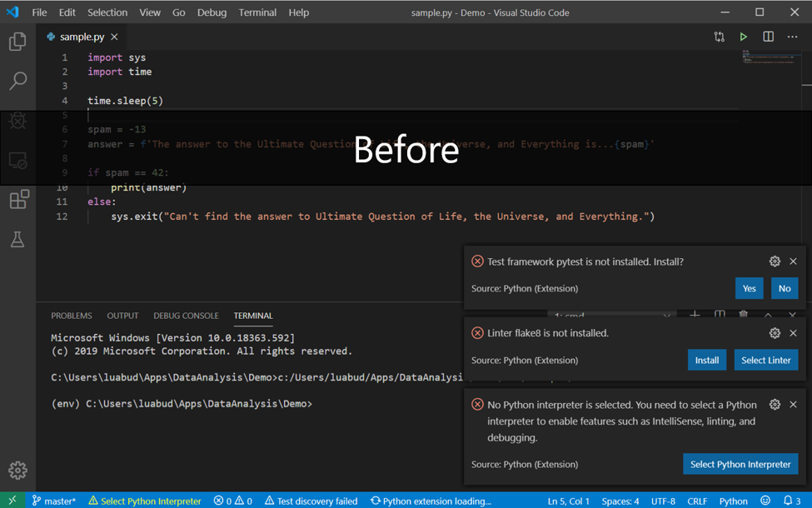
Task: Open the Test beaker view in the sidebar
Action: coord(17,240)
